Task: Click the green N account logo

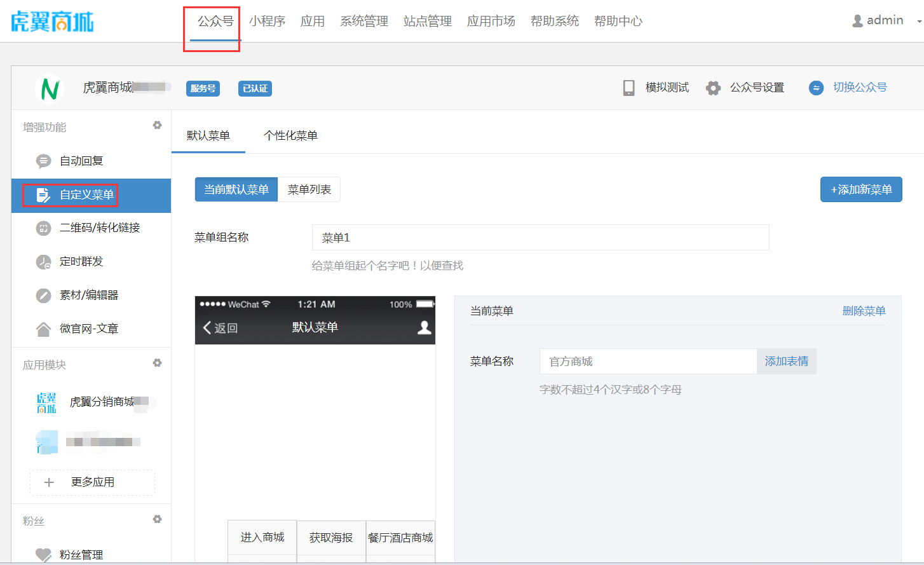Action: [x=50, y=88]
